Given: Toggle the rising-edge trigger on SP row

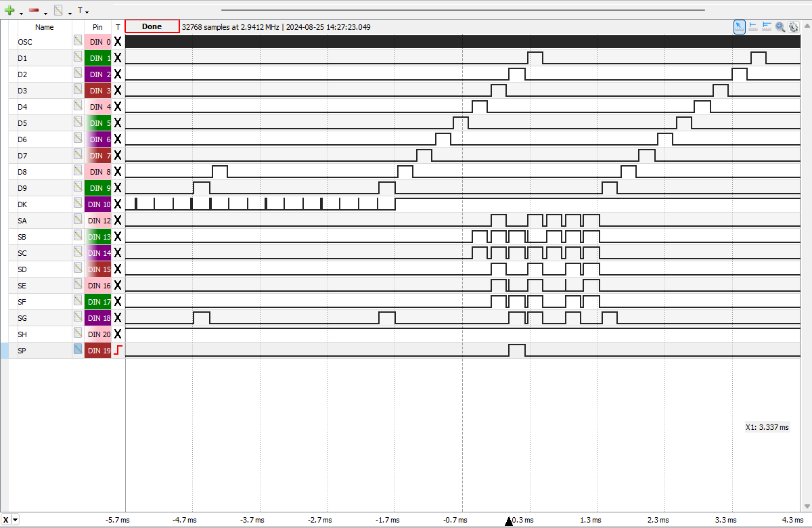Looking at the screenshot, I should [118, 350].
